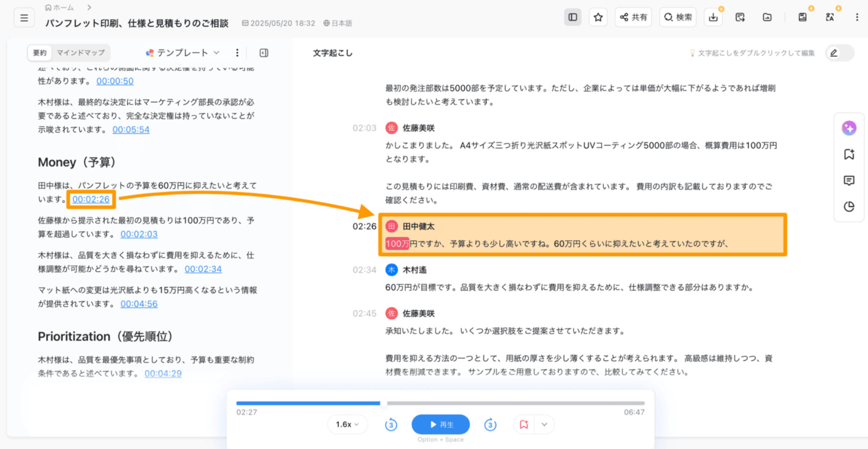
Task: Switch to the マインドマップ tab
Action: pos(80,53)
